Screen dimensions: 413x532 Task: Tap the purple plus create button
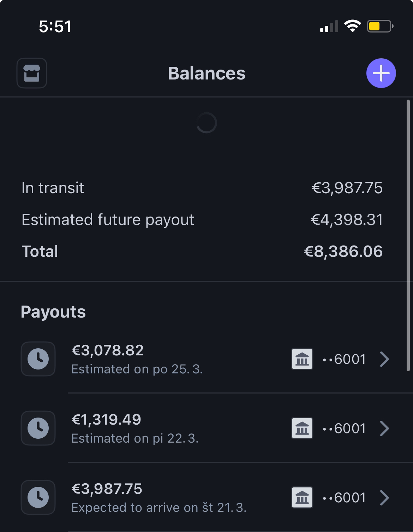381,73
